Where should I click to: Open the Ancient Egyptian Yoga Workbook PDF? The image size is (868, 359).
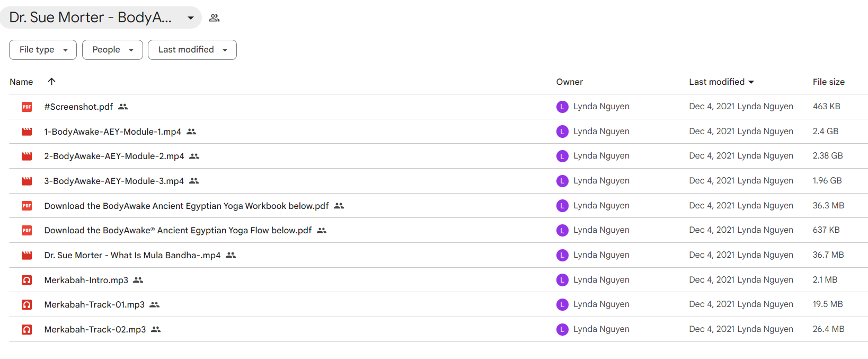pyautogui.click(x=187, y=206)
